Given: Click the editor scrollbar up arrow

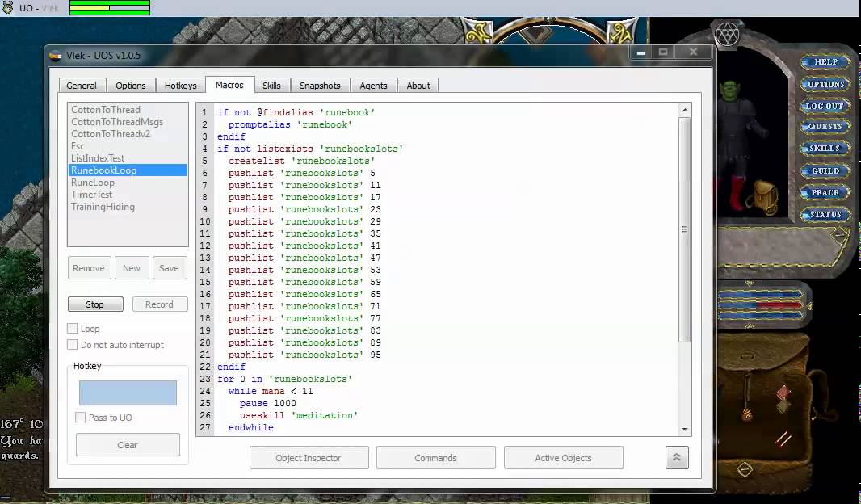Looking at the screenshot, I should coord(685,111).
